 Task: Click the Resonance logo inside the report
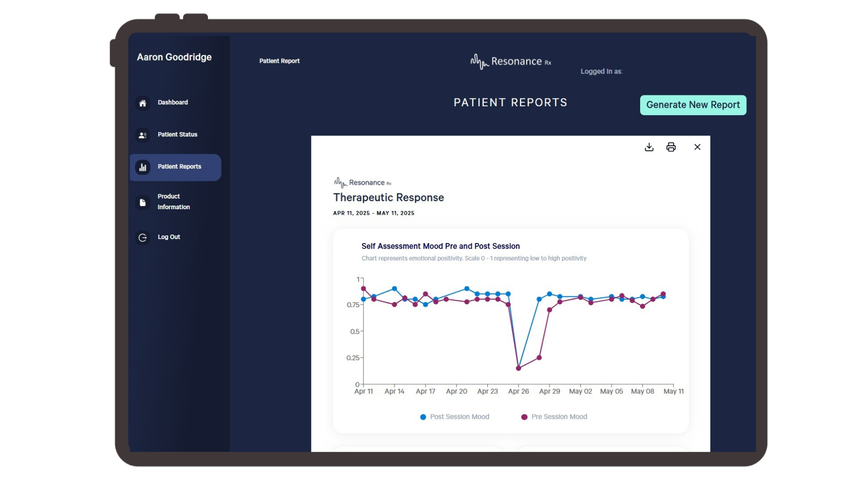[363, 183]
